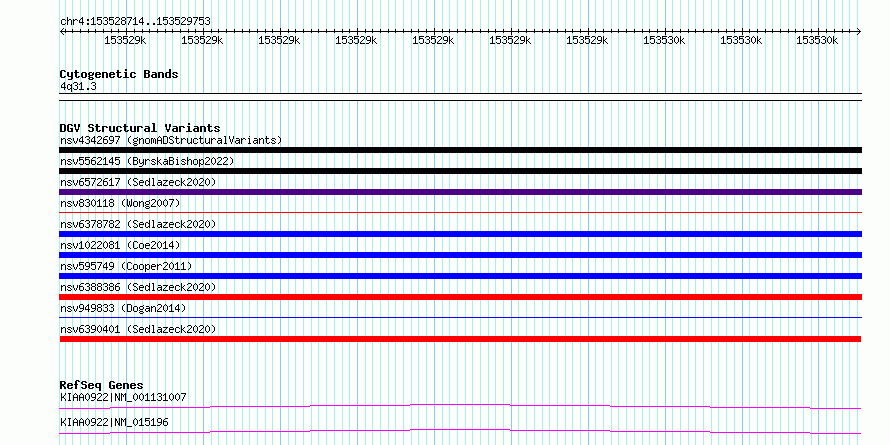This screenshot has width=890, height=445.
Task: Click the thin red line under nsv830118
Action: [460, 213]
